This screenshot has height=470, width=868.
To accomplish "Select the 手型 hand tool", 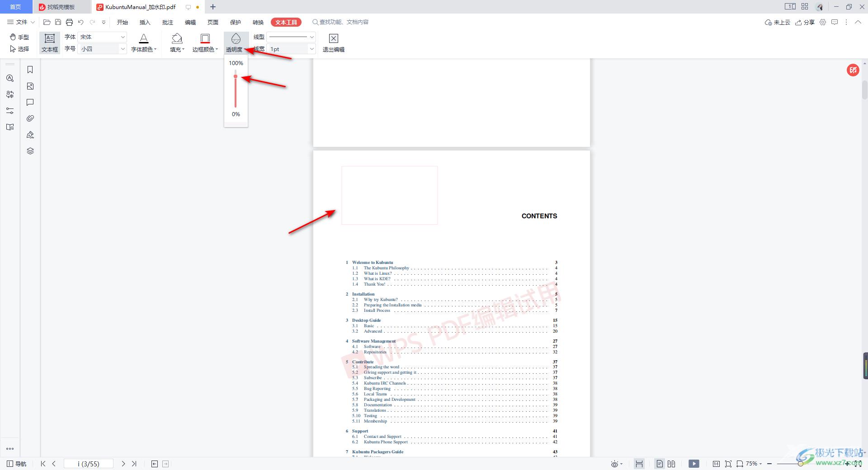I will [x=19, y=37].
